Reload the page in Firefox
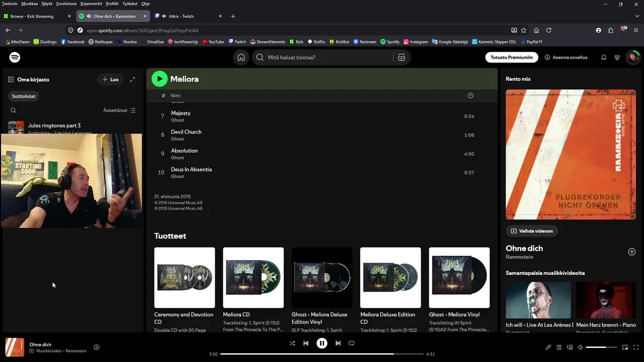Screen dimensions: 644x362 [549, 30]
